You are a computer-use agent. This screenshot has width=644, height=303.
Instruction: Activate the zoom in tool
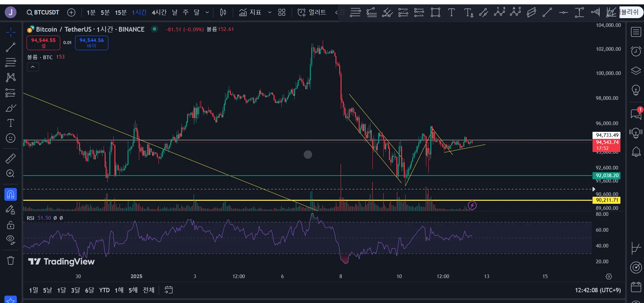pyautogui.click(x=11, y=174)
